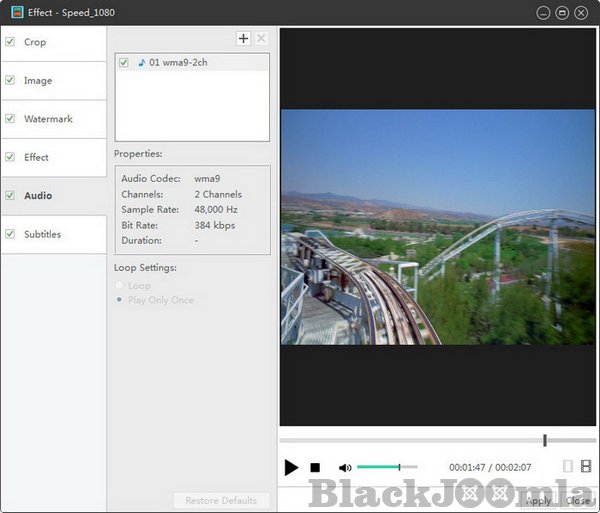
Task: Play the video preview
Action: (x=291, y=467)
